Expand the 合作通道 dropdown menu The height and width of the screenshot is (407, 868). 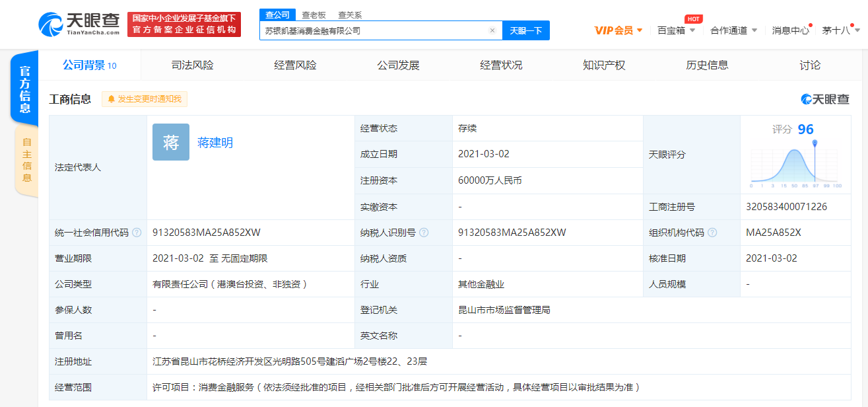coord(733,30)
